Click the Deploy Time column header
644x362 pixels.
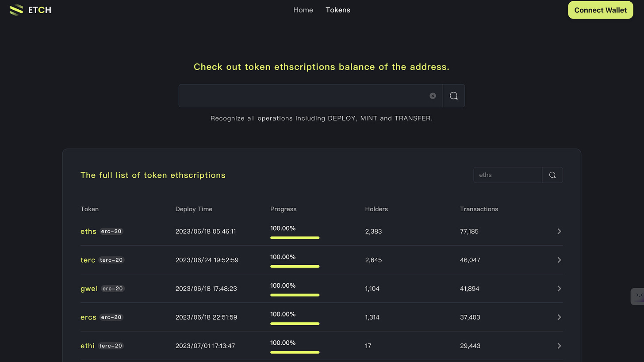click(194, 209)
